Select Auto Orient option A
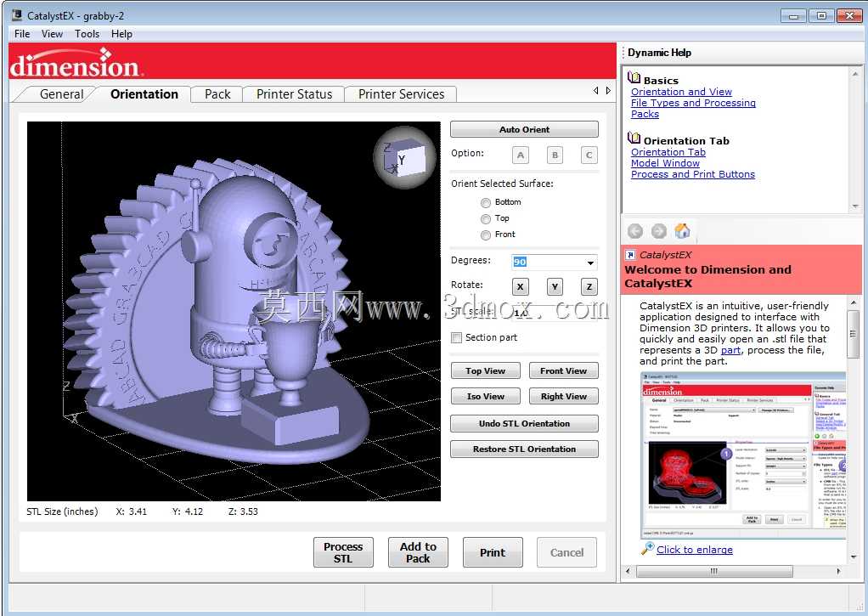This screenshot has width=868, height=616. pyautogui.click(x=521, y=155)
